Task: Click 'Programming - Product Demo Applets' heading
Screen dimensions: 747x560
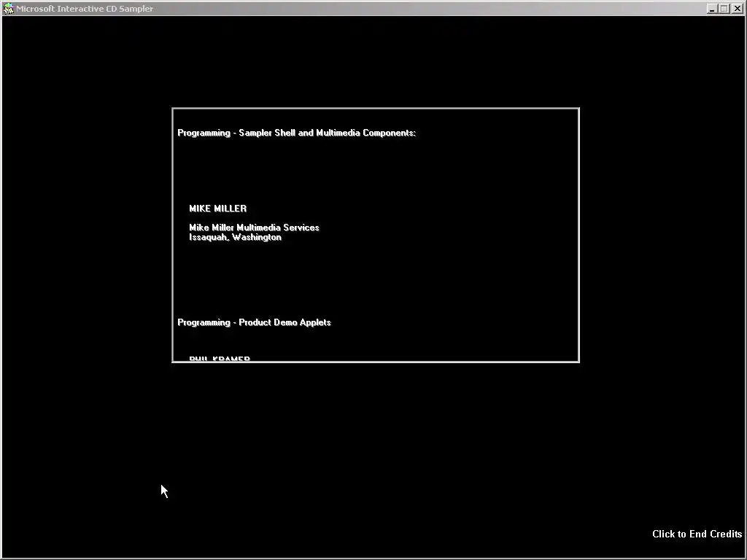Action: [x=254, y=322]
